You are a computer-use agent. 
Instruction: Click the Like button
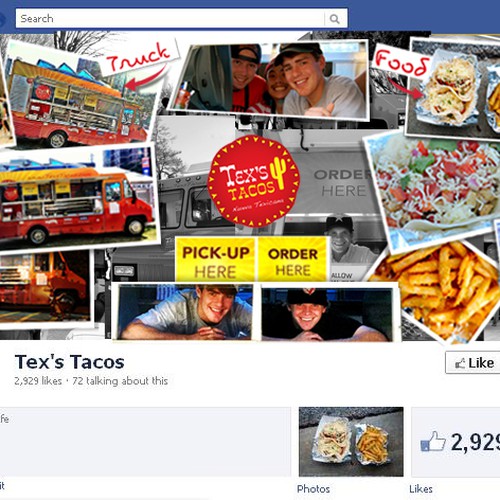[x=473, y=362]
